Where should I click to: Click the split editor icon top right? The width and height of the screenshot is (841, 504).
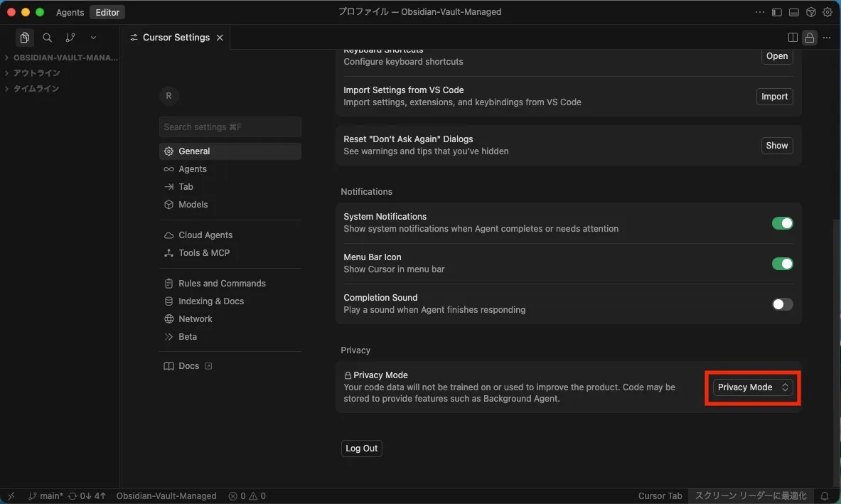[792, 37]
